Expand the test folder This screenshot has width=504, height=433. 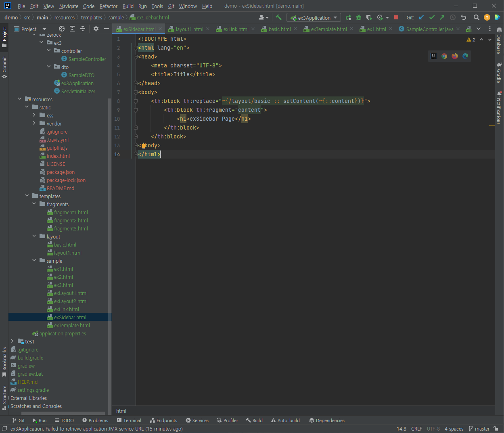pos(13,341)
